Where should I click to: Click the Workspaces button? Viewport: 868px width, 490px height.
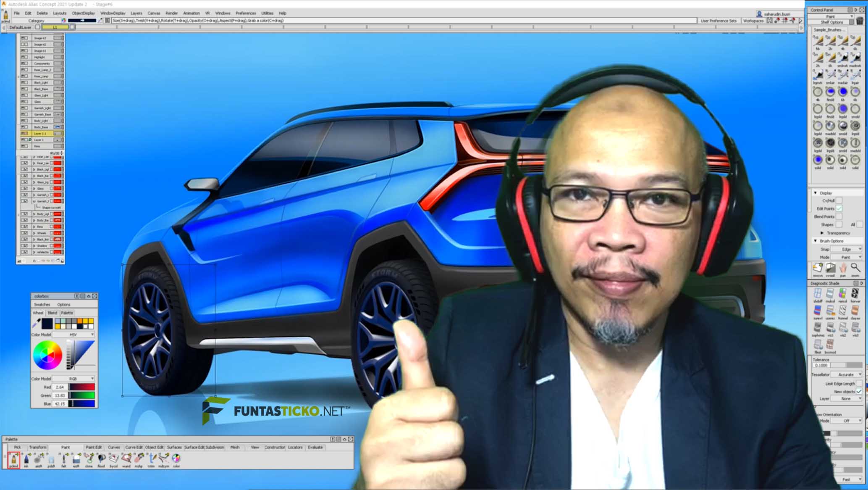753,21
